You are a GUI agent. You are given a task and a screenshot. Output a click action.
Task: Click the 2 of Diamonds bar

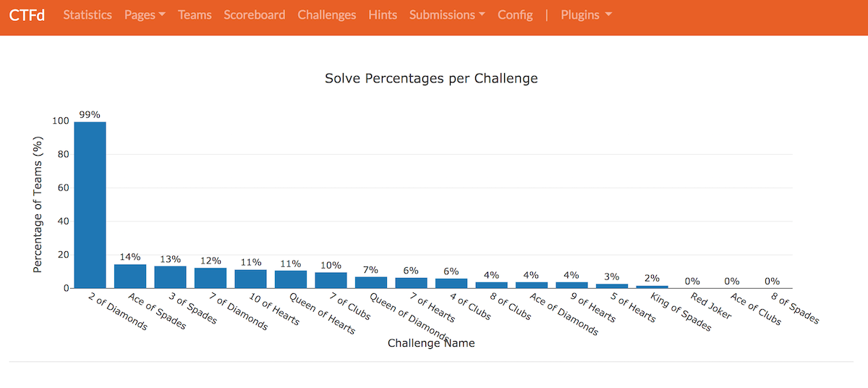coord(90,205)
